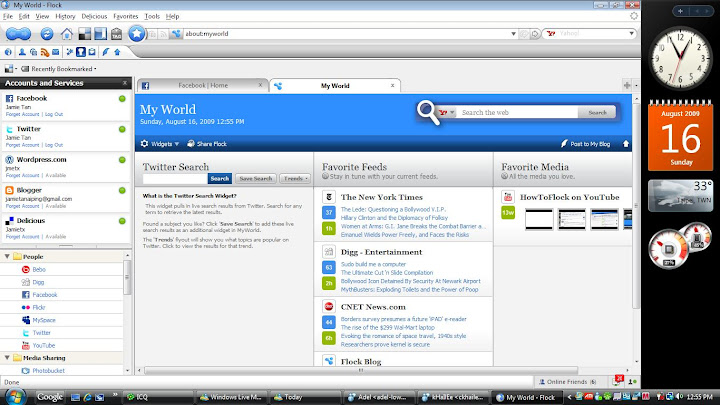
Task: Click Online Friends in status bar
Action: [567, 382]
